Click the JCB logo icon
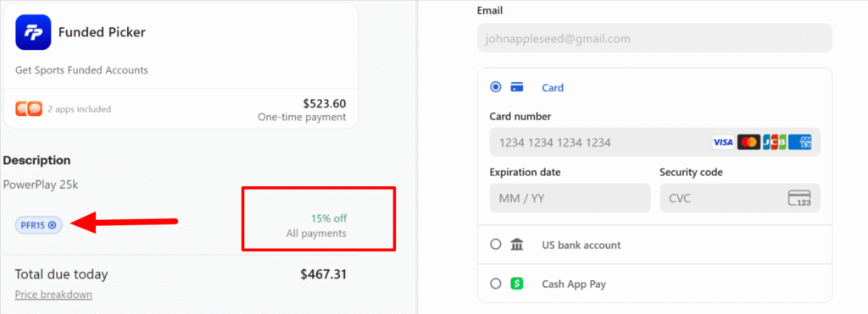868x314 pixels. coord(774,143)
